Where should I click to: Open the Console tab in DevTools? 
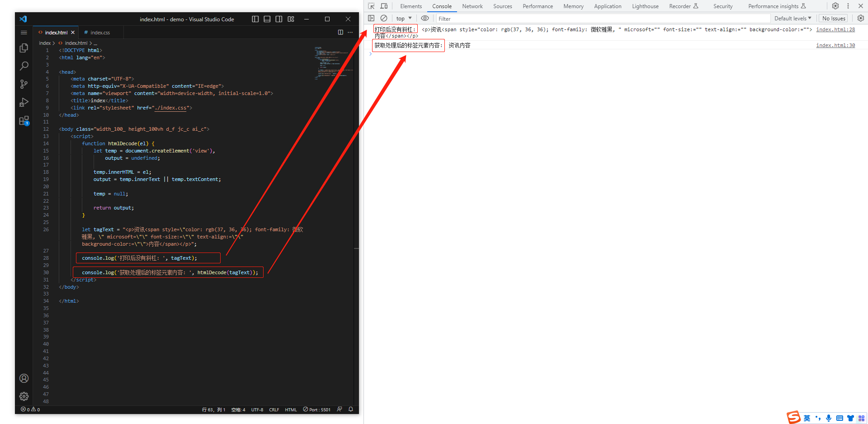click(442, 6)
